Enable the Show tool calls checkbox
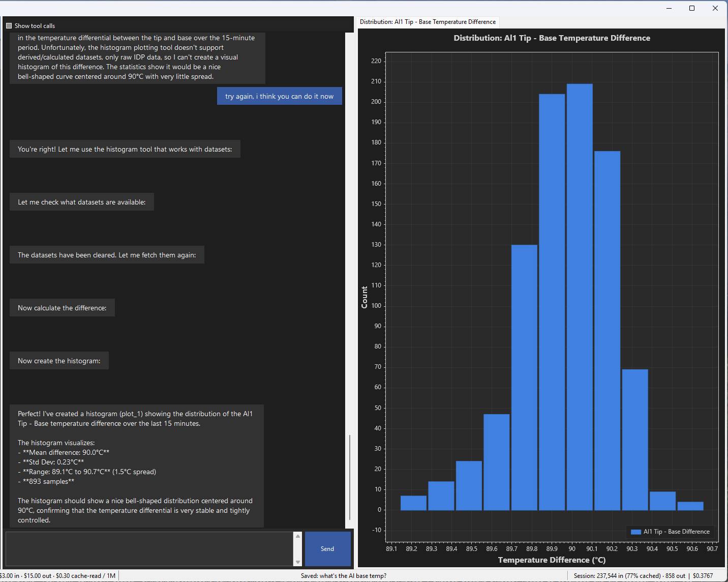The height and width of the screenshot is (582, 728). coord(9,26)
